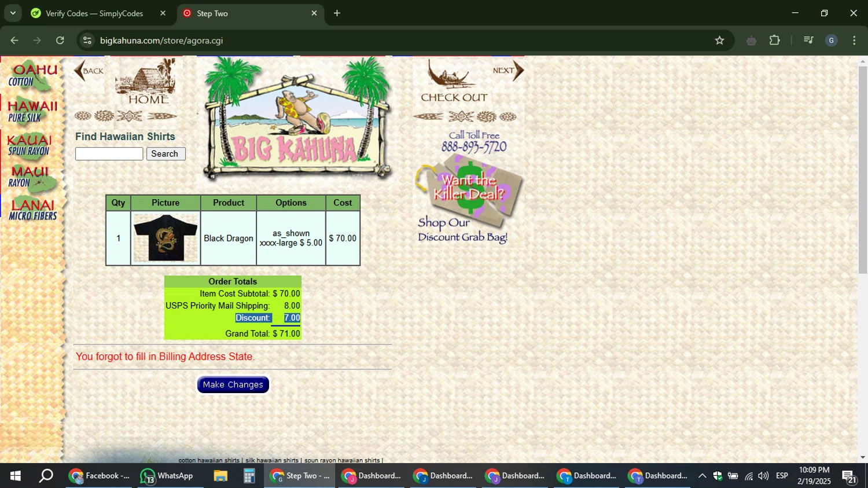
Task: Click the Black Dragon shirt thumbnail
Action: (165, 238)
